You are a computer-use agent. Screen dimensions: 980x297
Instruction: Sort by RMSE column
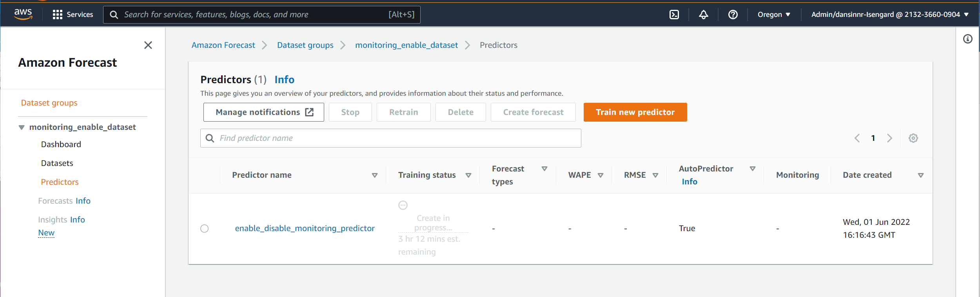655,175
